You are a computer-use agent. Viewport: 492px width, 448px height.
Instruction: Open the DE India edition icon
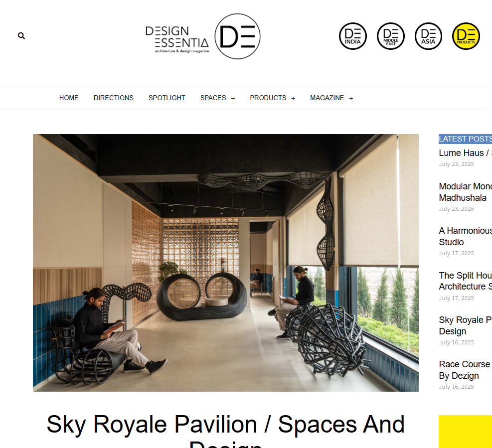(353, 36)
